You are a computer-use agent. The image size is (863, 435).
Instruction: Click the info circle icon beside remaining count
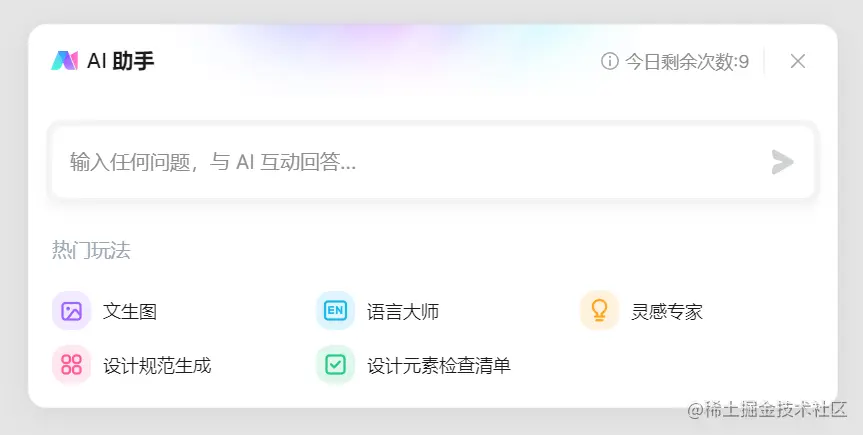coord(609,61)
